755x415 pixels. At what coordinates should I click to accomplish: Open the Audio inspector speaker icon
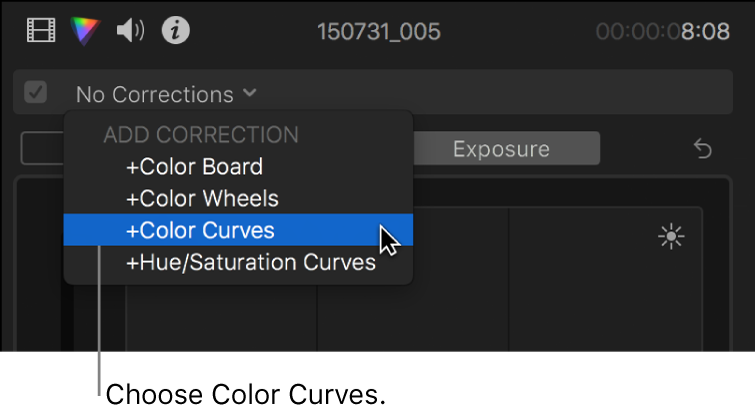pyautogui.click(x=130, y=30)
